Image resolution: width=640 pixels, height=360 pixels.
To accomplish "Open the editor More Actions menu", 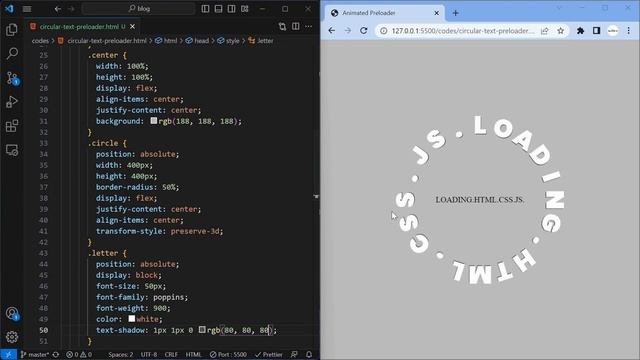I will coord(309,27).
